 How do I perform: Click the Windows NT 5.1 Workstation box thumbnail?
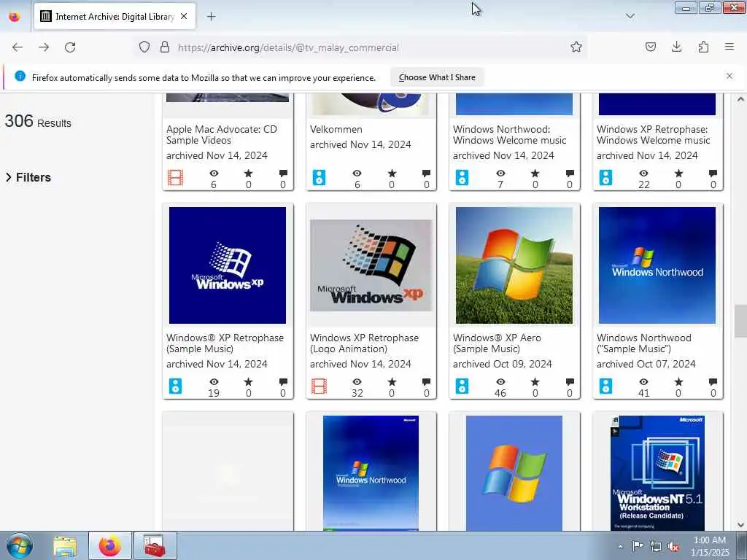pos(657,472)
